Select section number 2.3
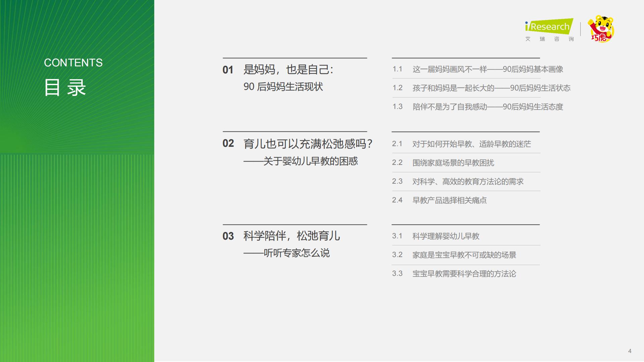Image resolution: width=644 pixels, height=362 pixels. 397,181
